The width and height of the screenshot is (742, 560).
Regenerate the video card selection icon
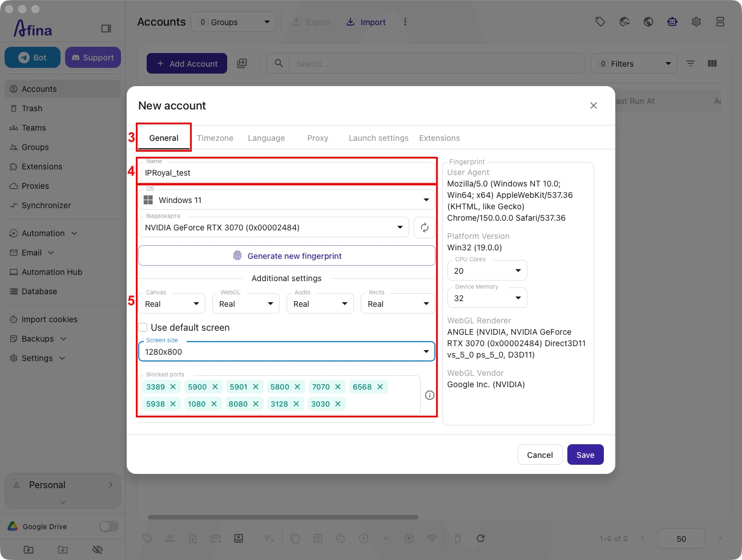[x=425, y=228]
